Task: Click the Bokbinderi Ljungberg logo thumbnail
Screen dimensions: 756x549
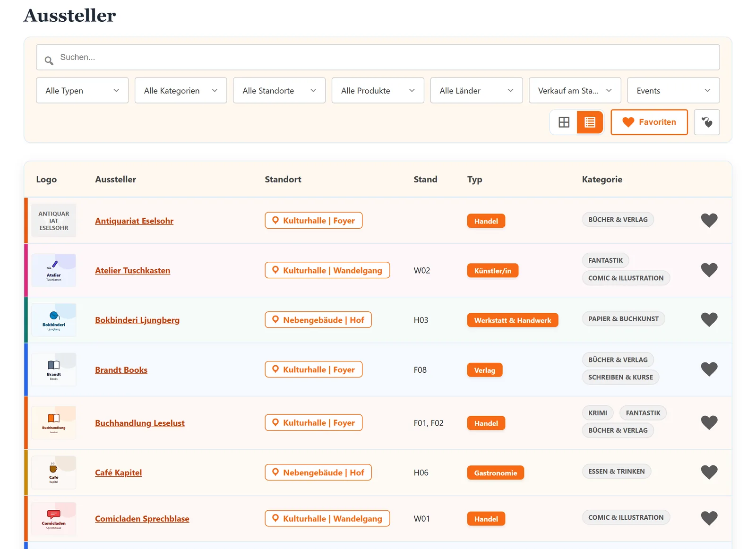Action: click(54, 320)
